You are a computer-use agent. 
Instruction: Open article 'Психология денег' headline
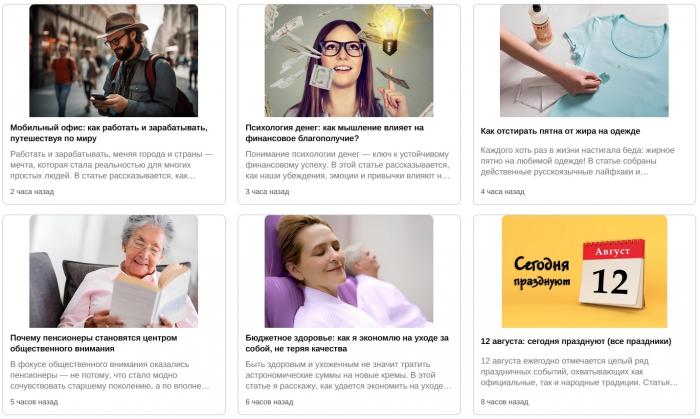pos(334,133)
